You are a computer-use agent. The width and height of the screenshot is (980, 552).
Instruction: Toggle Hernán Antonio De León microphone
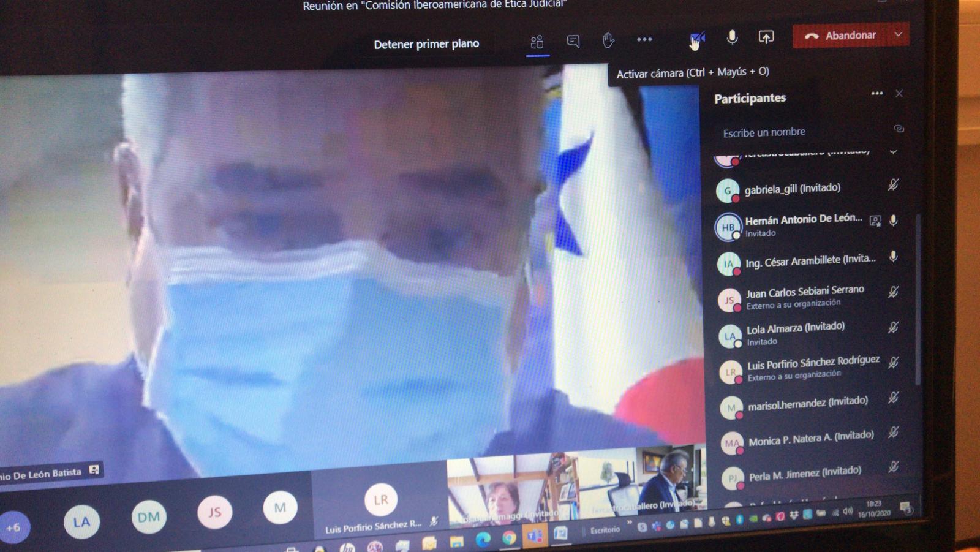click(894, 220)
